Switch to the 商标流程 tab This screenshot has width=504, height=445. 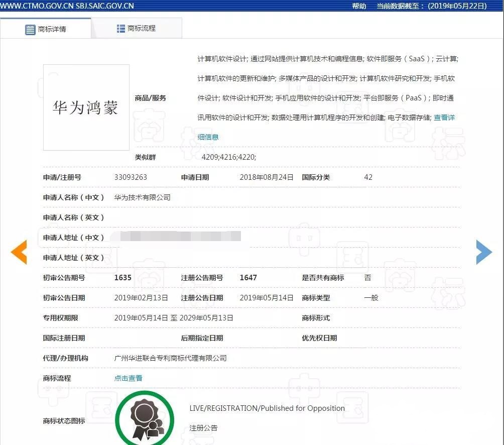point(137,29)
